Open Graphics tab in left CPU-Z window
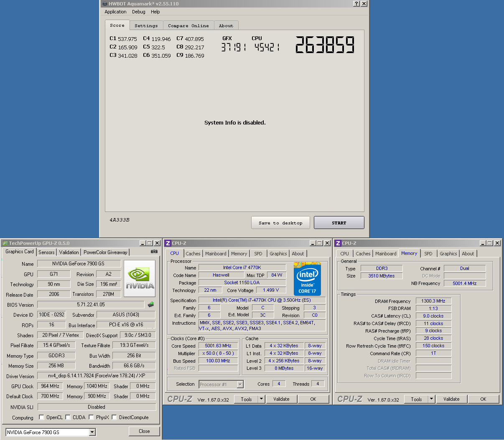The height and width of the screenshot is (440, 504). [278, 254]
